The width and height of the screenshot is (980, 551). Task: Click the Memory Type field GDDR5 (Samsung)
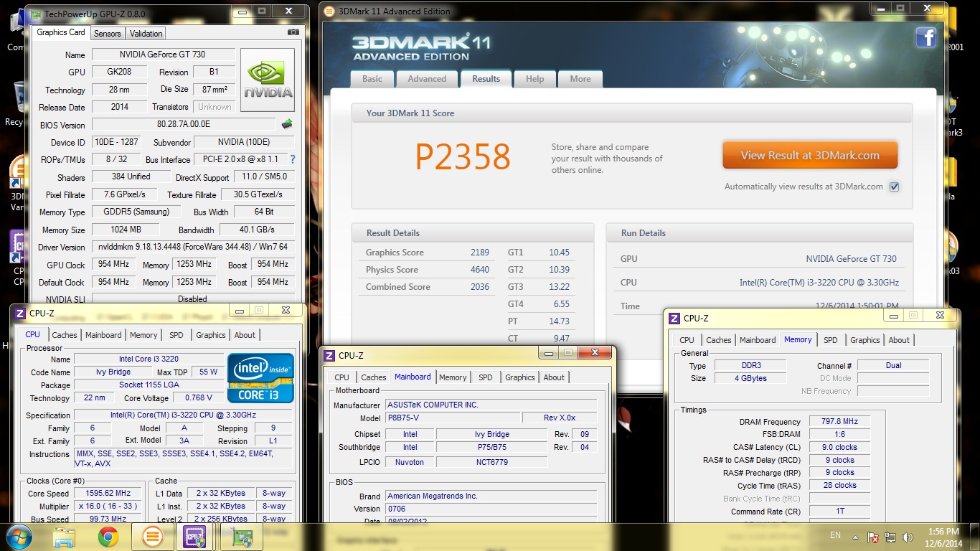click(136, 212)
